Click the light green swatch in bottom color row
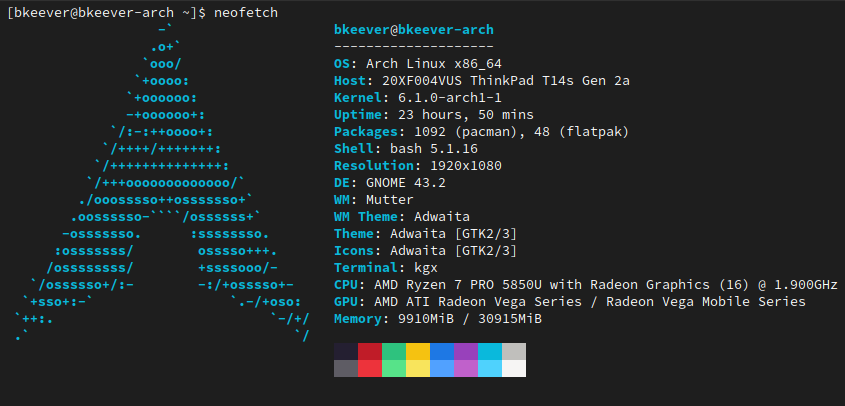Viewport: 845px width, 406px height. click(x=394, y=369)
